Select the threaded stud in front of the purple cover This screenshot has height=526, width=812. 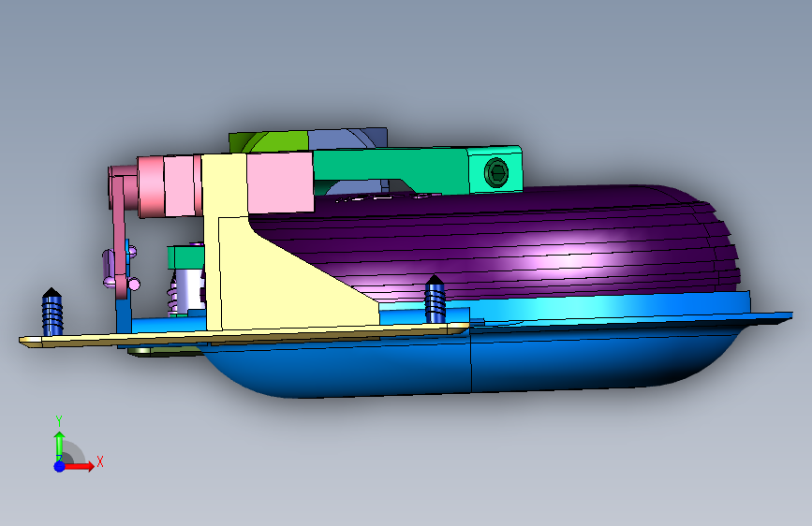coord(435,300)
